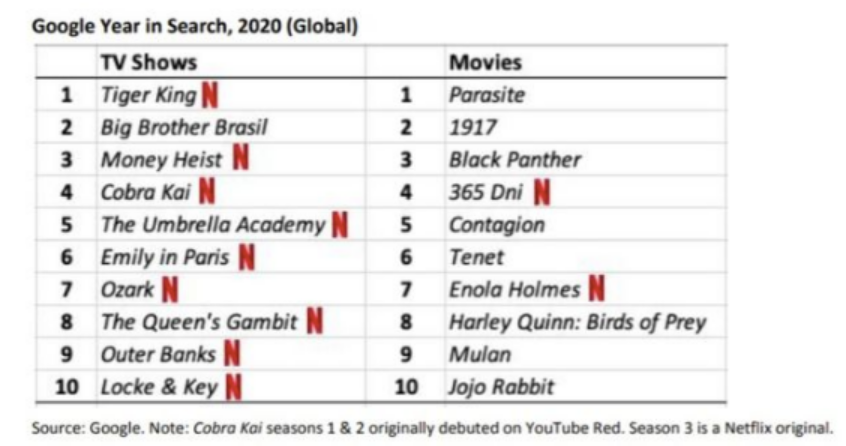Image resolution: width=846 pixels, height=446 pixels.
Task: Select the TV Shows column header
Action: (x=148, y=62)
